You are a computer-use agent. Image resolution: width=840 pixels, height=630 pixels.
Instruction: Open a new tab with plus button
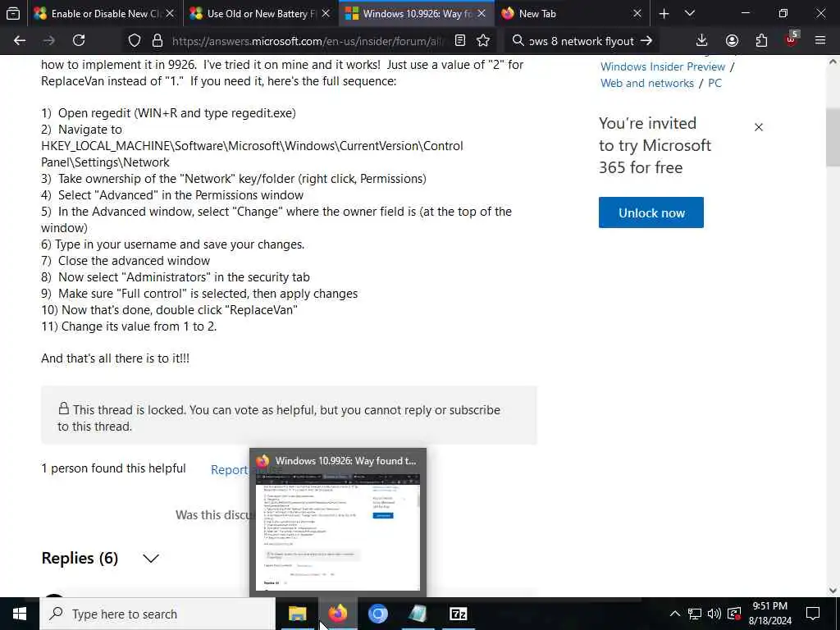point(664,14)
